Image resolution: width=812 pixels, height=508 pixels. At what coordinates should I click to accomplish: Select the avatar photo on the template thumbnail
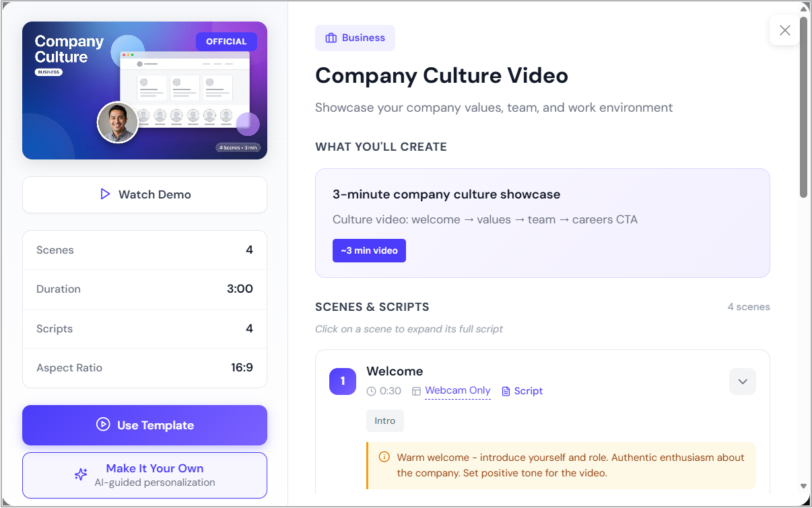click(x=118, y=122)
